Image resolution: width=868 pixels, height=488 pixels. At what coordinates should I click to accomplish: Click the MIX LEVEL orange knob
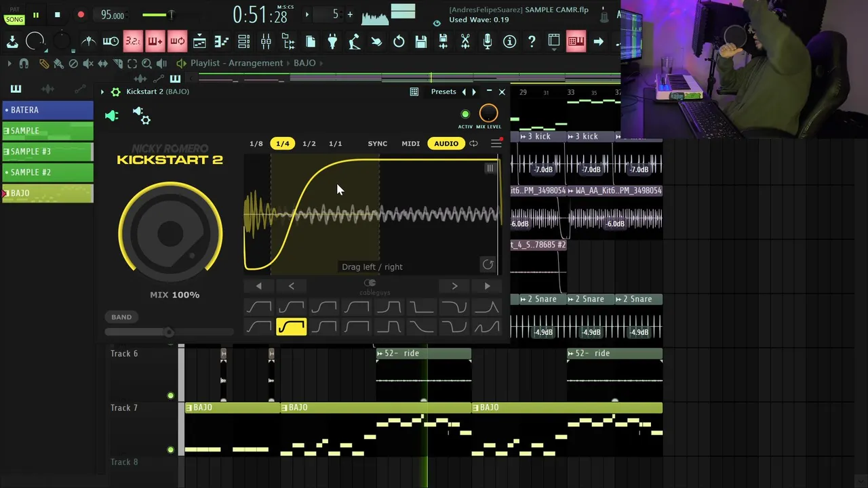coord(488,113)
